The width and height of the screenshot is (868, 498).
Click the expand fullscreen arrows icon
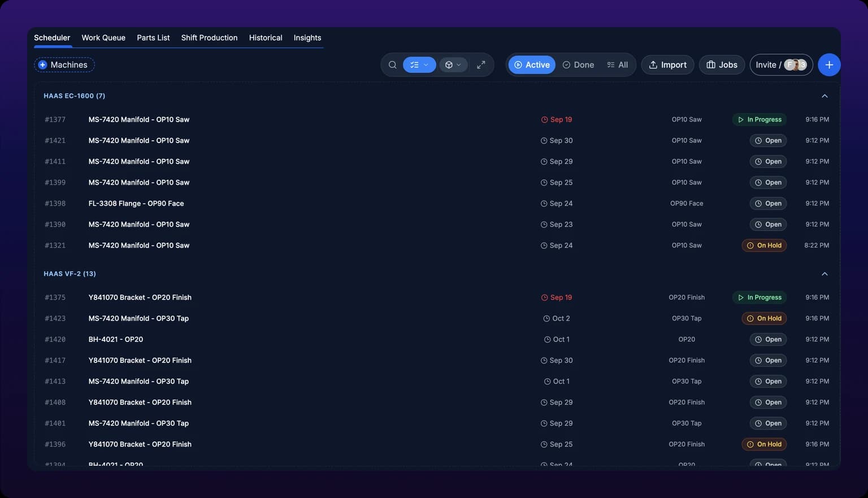point(481,65)
